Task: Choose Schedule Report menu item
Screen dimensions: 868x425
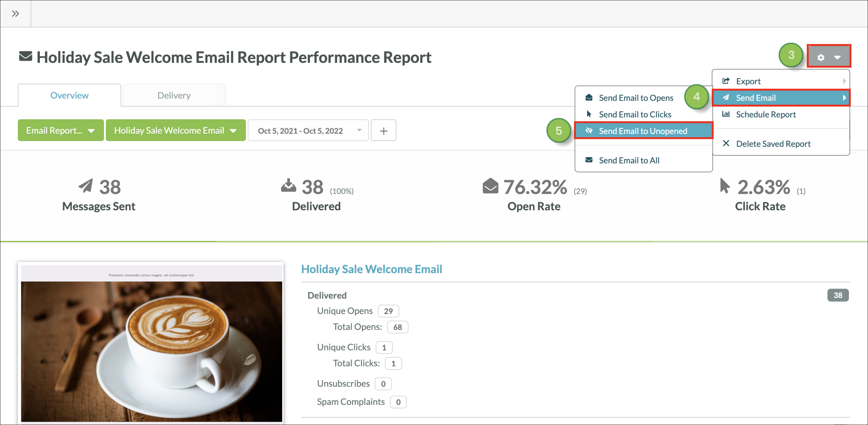Action: (x=781, y=114)
